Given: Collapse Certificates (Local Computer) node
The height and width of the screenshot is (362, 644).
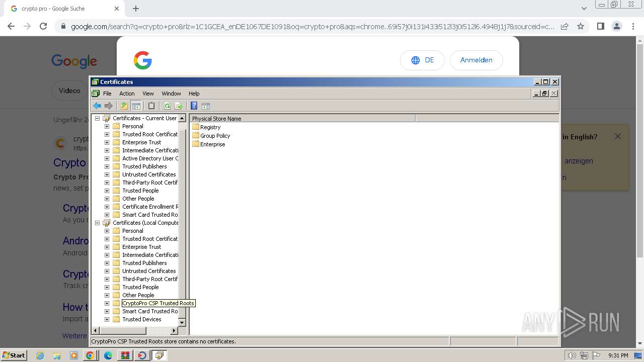Looking at the screenshot, I should (x=98, y=223).
